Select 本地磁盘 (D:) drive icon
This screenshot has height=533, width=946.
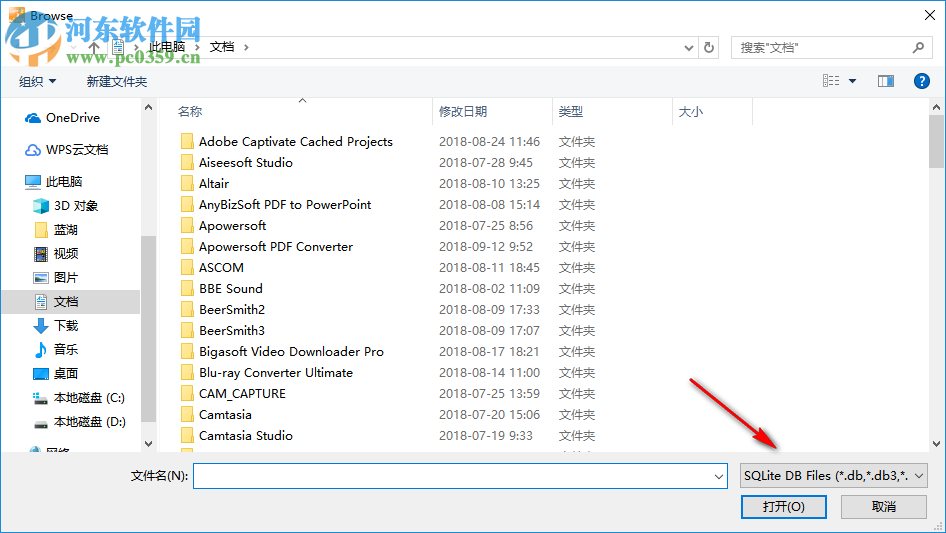(40, 423)
